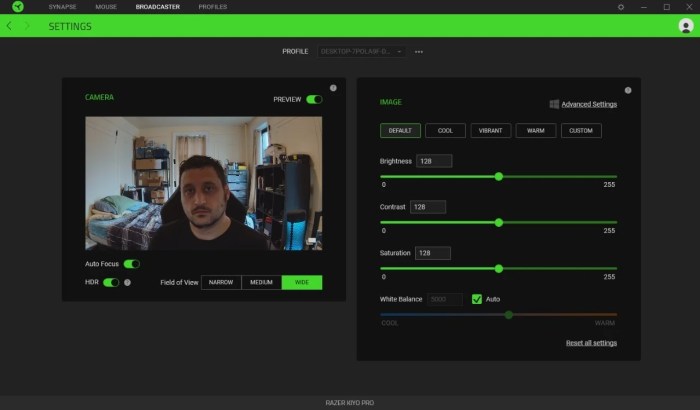Open help icon in Camera panel

coord(333,88)
